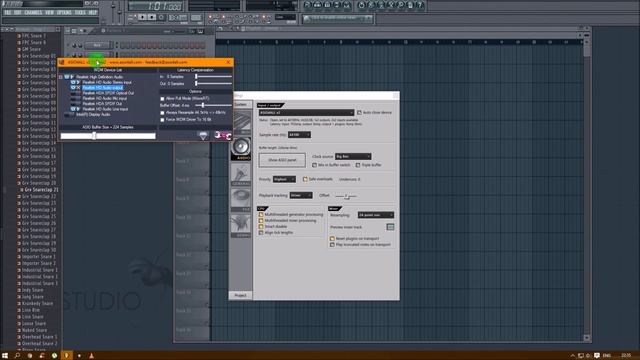Toggle Play truncated notes on transport
Viewport: 640px width, 360px height.
332,245
